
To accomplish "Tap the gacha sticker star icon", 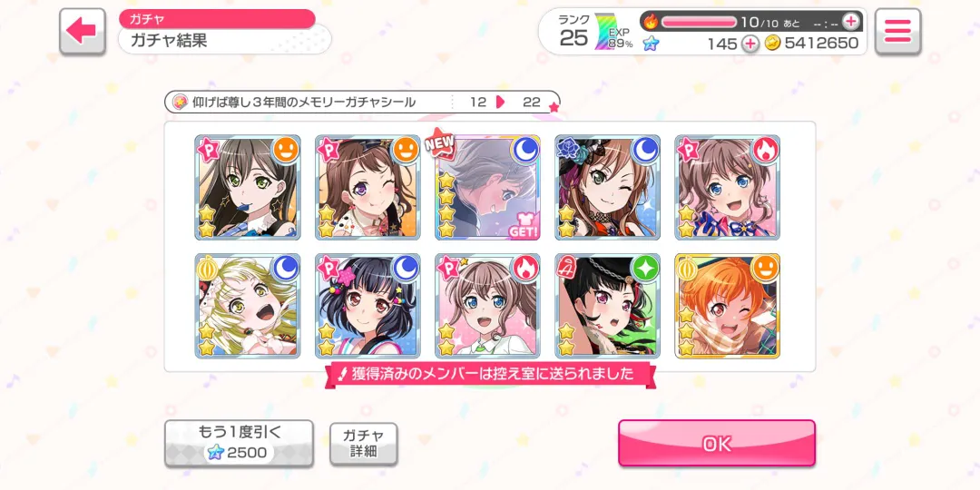I will (x=180, y=102).
